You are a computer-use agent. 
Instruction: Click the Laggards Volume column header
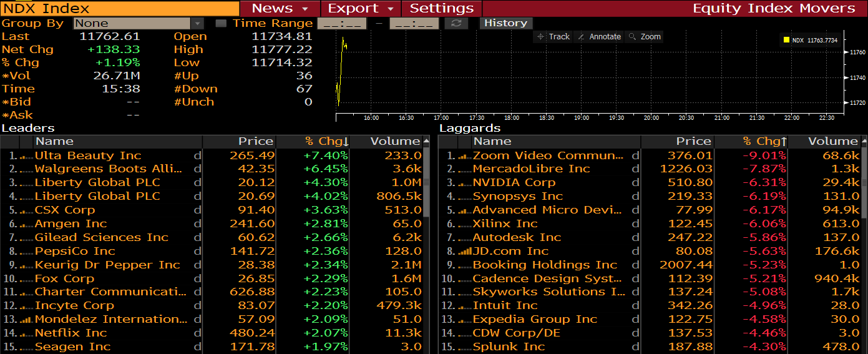(x=824, y=142)
